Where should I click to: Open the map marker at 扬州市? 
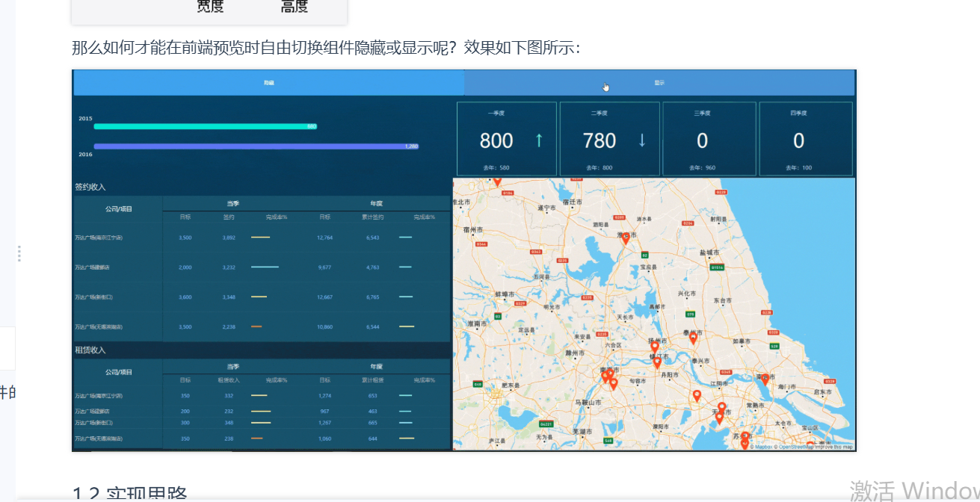tap(655, 347)
